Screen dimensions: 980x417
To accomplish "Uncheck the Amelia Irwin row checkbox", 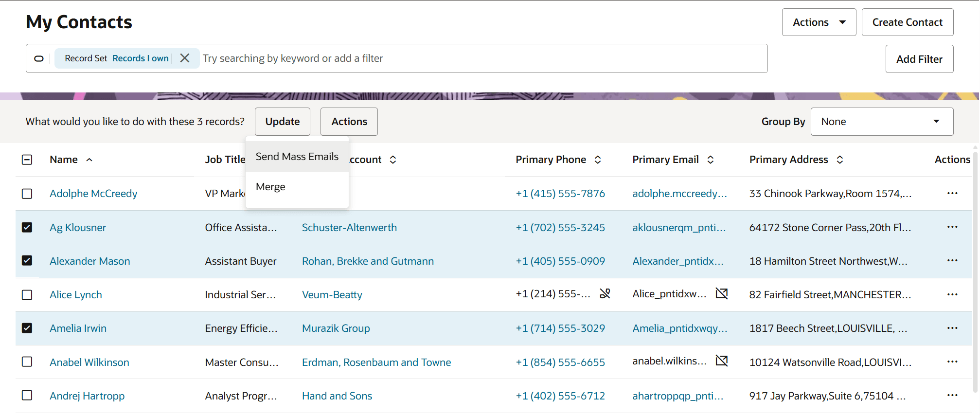I will coord(27,328).
